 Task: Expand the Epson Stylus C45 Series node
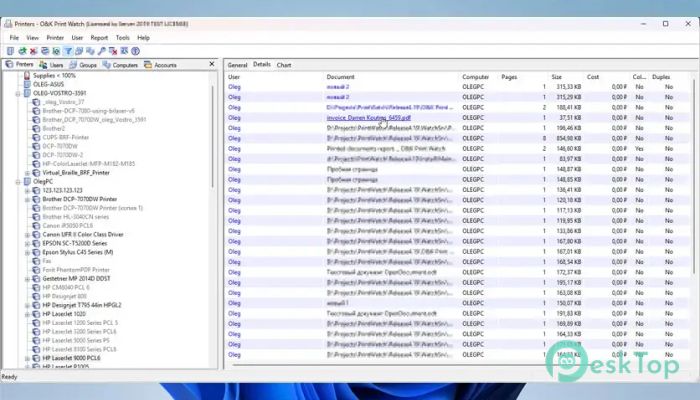pos(27,253)
